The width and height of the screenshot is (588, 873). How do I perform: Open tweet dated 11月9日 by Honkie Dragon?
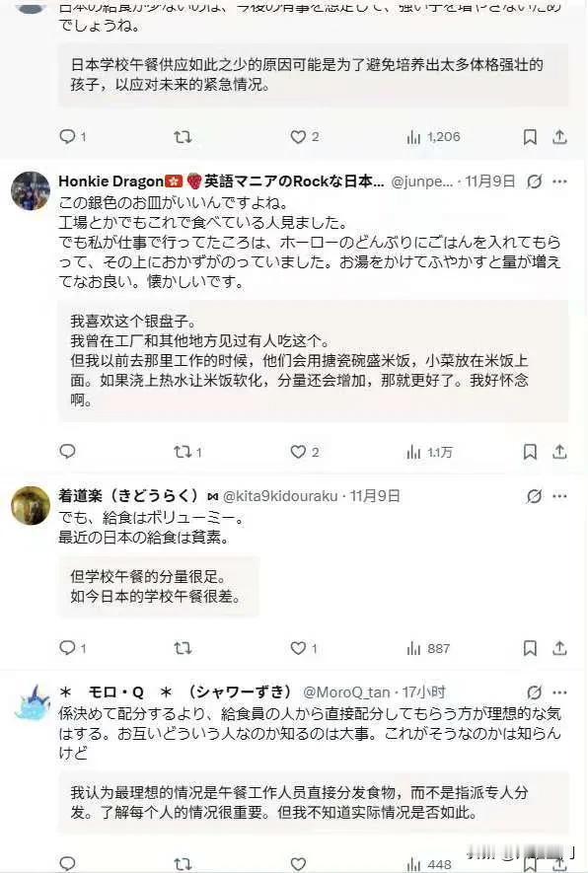coord(490,182)
